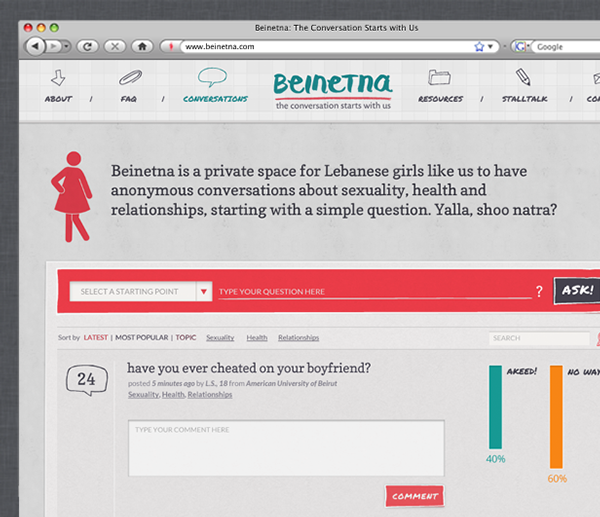The width and height of the screenshot is (600, 517).
Task: Click the Type Your Comment Here text box
Action: pos(286,448)
